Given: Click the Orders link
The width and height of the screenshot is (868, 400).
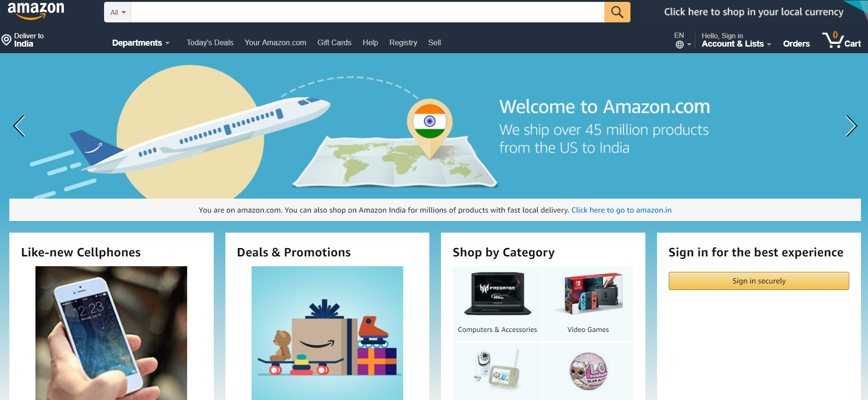Looking at the screenshot, I should 796,44.
